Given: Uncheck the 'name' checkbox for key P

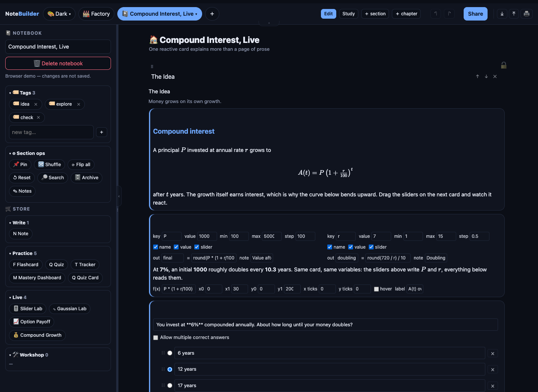Looking at the screenshot, I should 155,247.
